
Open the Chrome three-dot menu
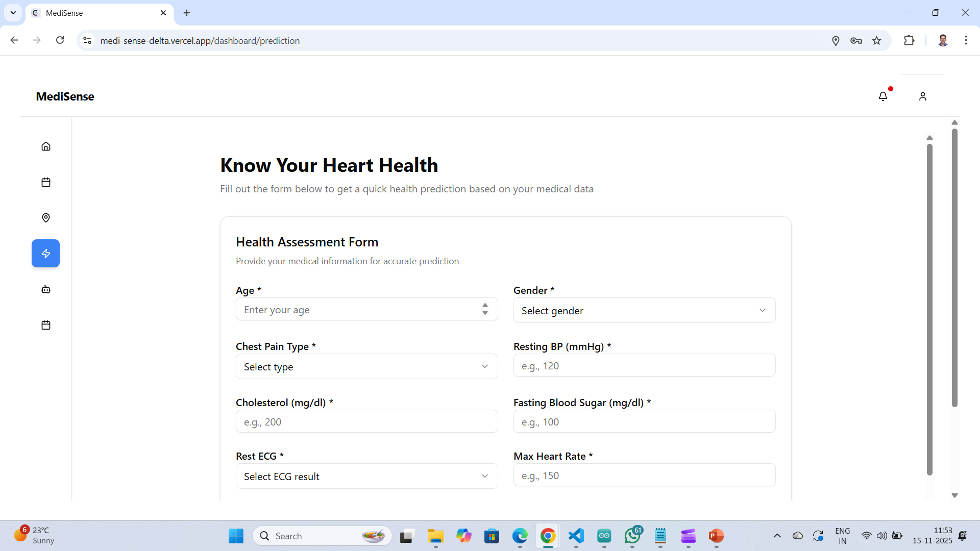(x=966, y=40)
